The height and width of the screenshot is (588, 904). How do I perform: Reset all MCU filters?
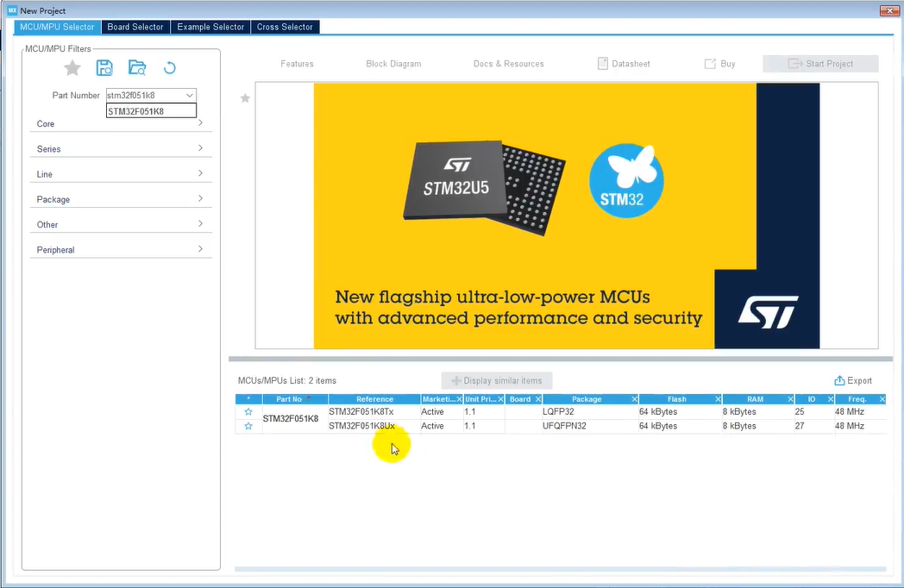tap(169, 68)
